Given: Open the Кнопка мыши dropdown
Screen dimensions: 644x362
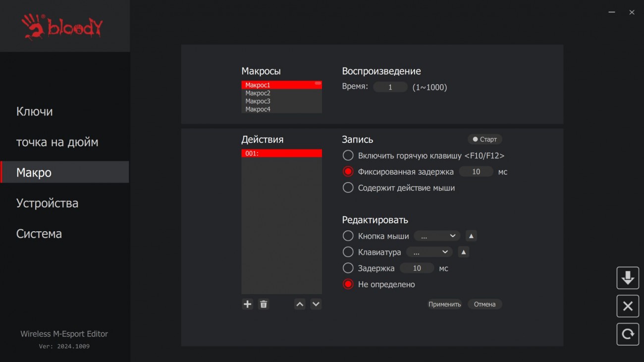Looking at the screenshot, I should tap(437, 236).
